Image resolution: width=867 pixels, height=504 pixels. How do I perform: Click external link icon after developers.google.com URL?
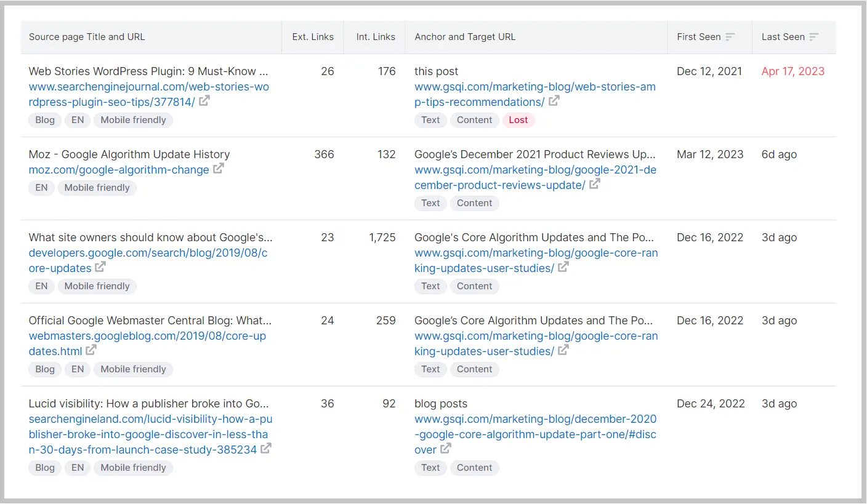pyautogui.click(x=100, y=267)
